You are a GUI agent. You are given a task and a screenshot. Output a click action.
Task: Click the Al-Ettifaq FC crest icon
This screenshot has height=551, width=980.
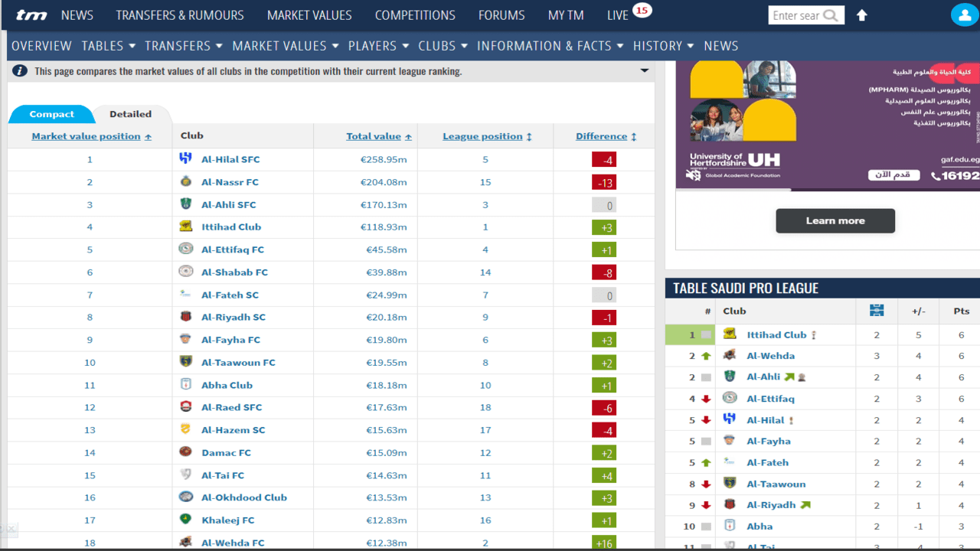click(x=185, y=249)
